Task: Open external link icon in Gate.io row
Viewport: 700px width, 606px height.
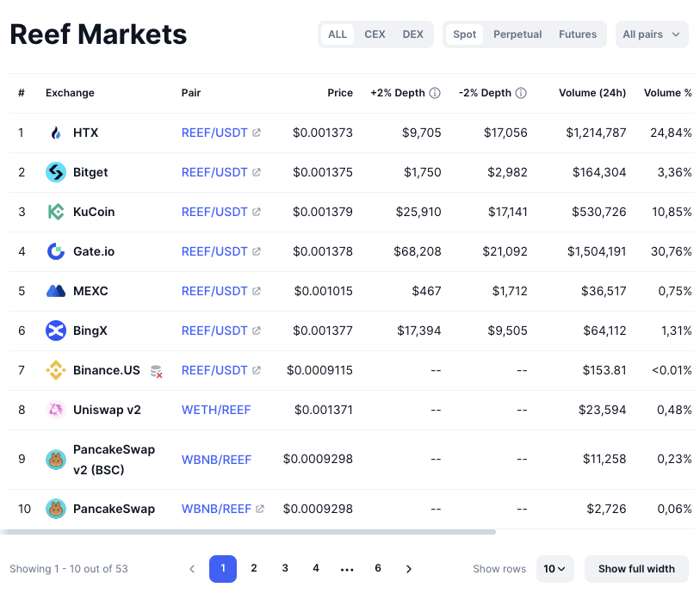Action: [x=257, y=251]
